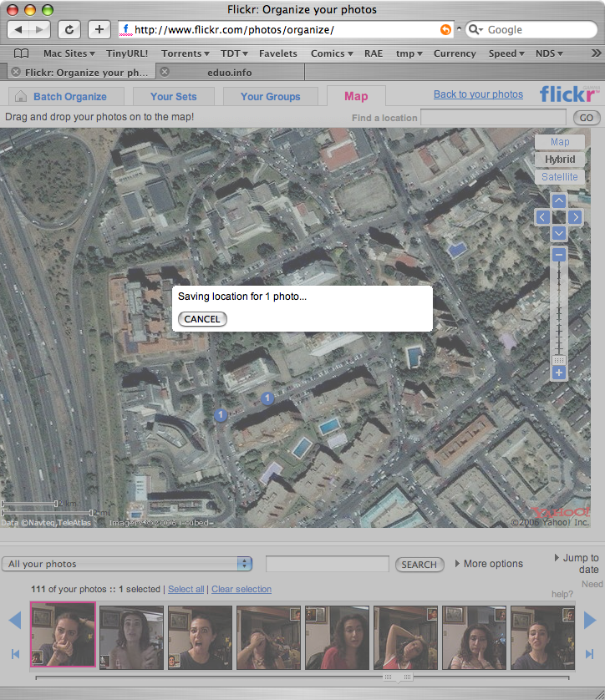Close the Flickr Organize browser tab
This screenshot has width=605, height=700.
point(16,72)
